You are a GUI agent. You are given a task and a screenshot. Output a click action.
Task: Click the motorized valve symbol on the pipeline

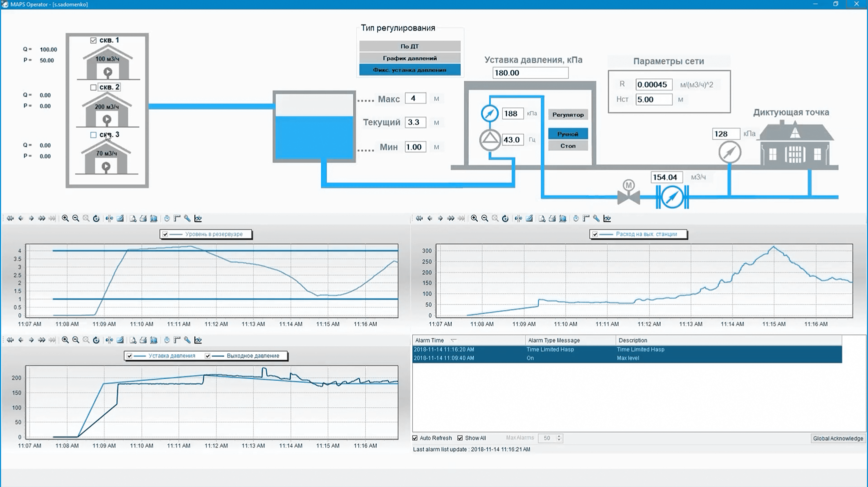pyautogui.click(x=628, y=192)
